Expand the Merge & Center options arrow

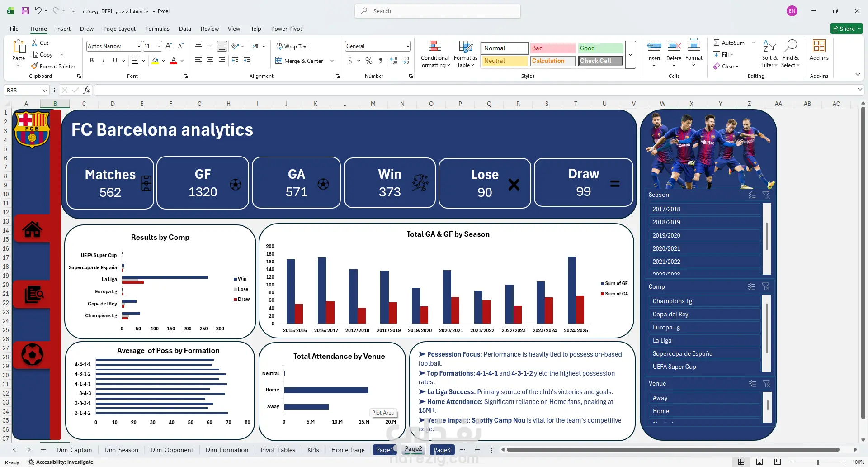coord(332,61)
